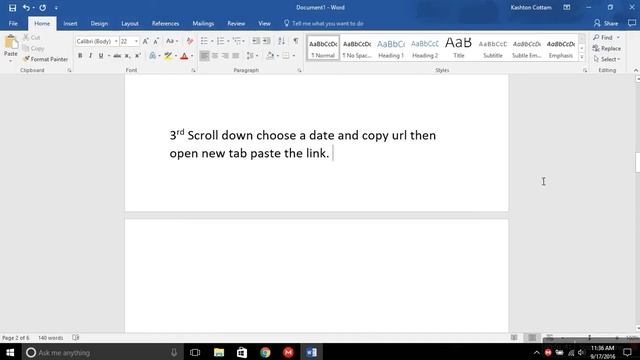The width and height of the screenshot is (640, 360).
Task: Open the Font dialog launcher
Action: coord(193,71)
